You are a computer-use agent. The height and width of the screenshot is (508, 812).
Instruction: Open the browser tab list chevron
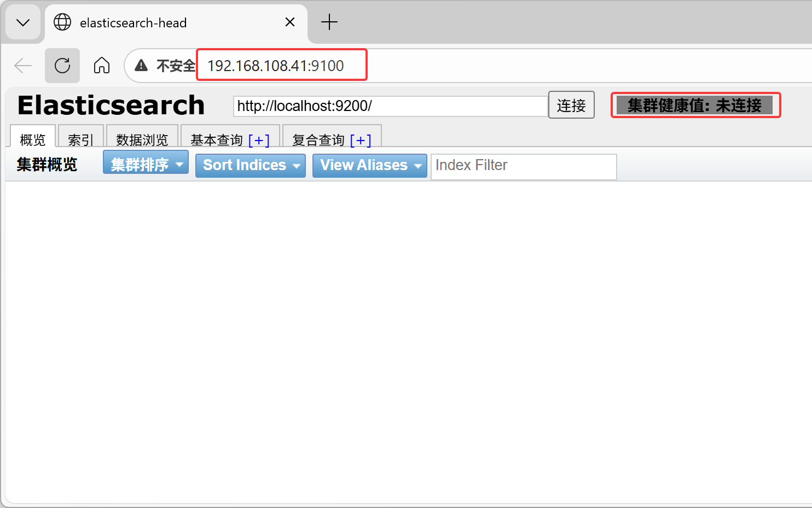click(x=23, y=22)
